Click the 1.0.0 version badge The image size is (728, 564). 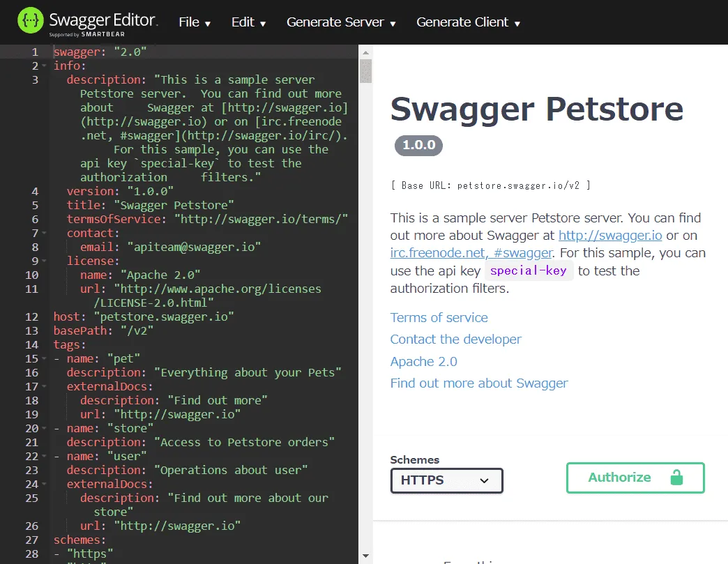[x=418, y=146]
